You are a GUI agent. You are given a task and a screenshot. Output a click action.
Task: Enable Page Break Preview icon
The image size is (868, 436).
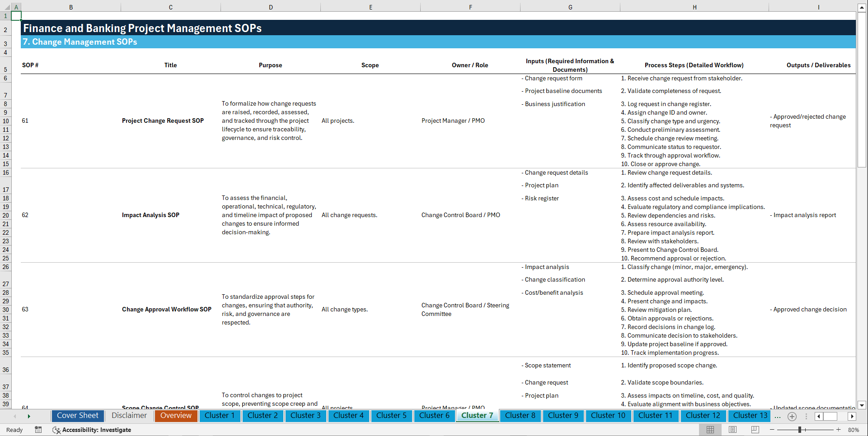tap(754, 430)
